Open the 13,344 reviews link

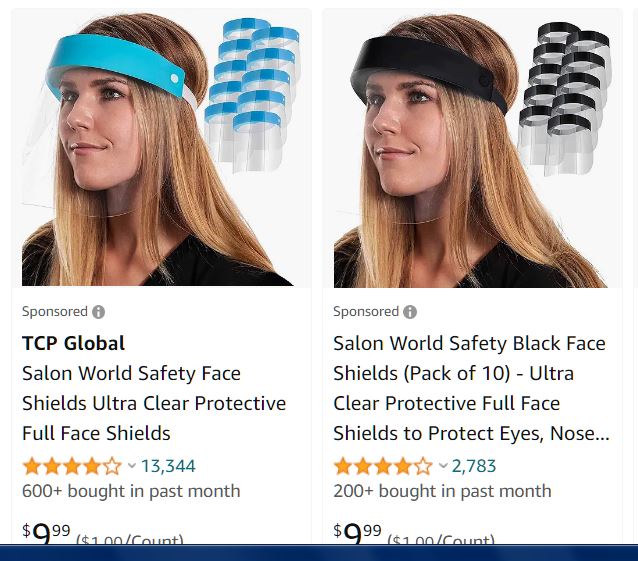point(168,466)
